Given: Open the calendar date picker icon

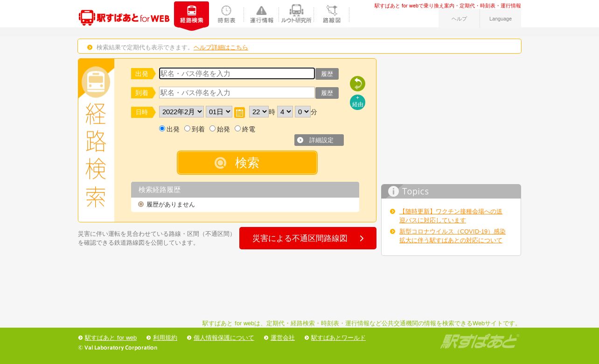Looking at the screenshot, I should 239,112.
